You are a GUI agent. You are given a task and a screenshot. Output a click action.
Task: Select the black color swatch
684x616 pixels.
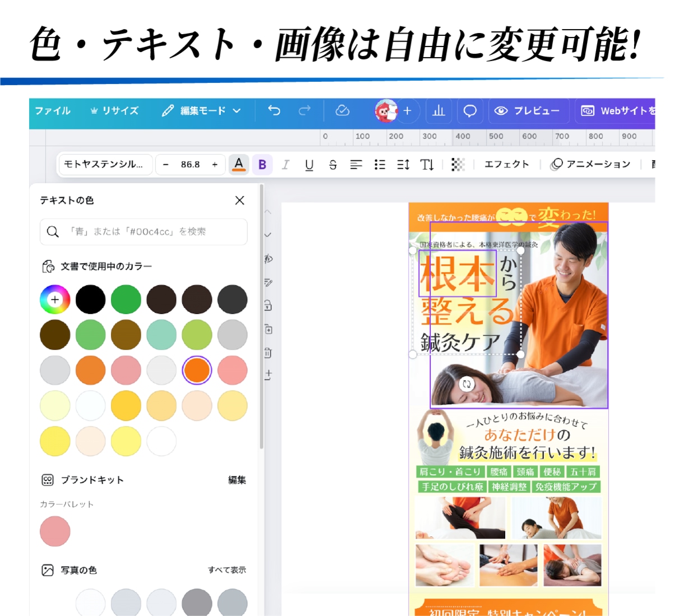pos(90,299)
